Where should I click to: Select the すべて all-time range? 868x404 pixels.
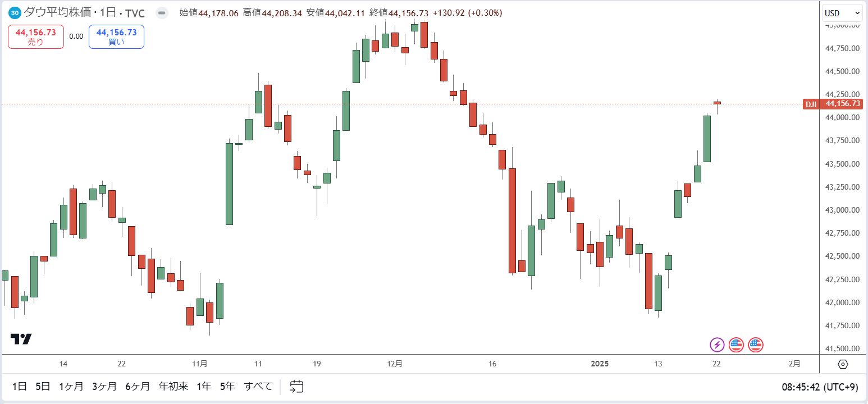pyautogui.click(x=258, y=386)
